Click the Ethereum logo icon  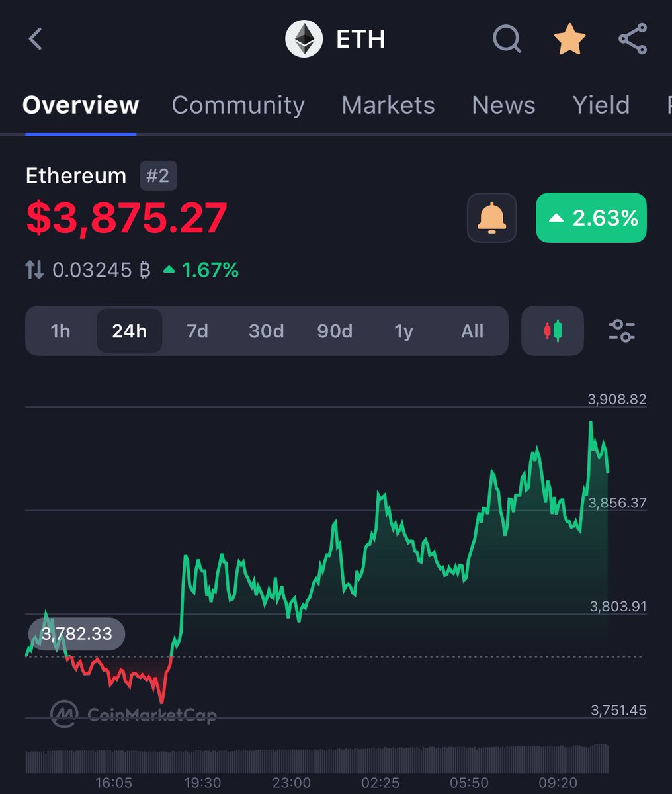[304, 39]
